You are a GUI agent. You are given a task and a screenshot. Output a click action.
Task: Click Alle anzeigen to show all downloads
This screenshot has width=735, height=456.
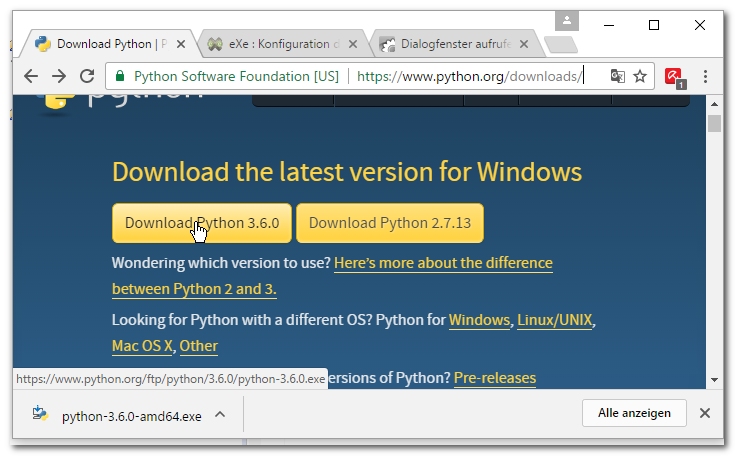pos(634,413)
